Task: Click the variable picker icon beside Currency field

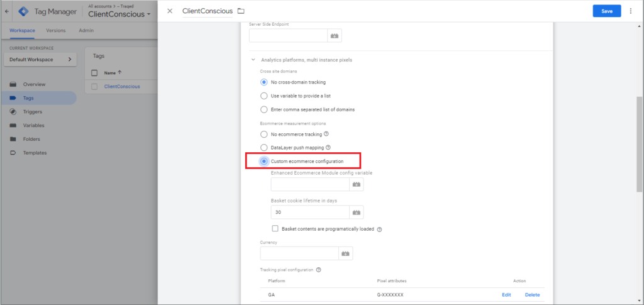Action: (345, 253)
